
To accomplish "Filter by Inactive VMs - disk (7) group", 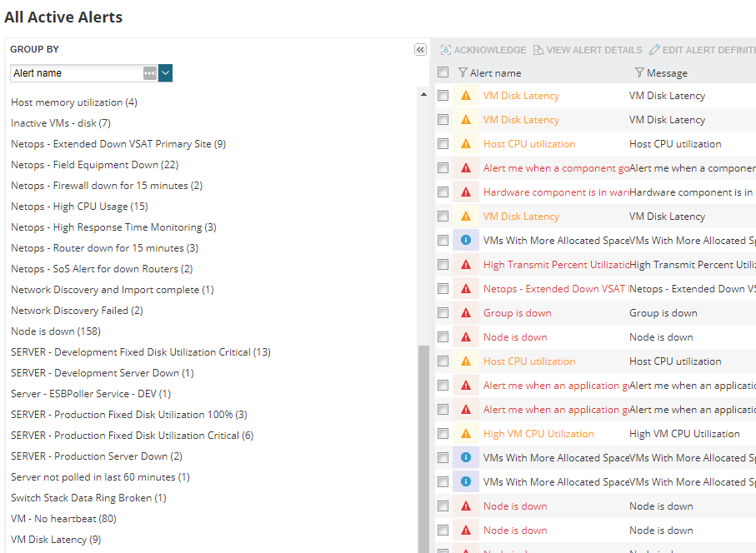I will pyautogui.click(x=61, y=122).
